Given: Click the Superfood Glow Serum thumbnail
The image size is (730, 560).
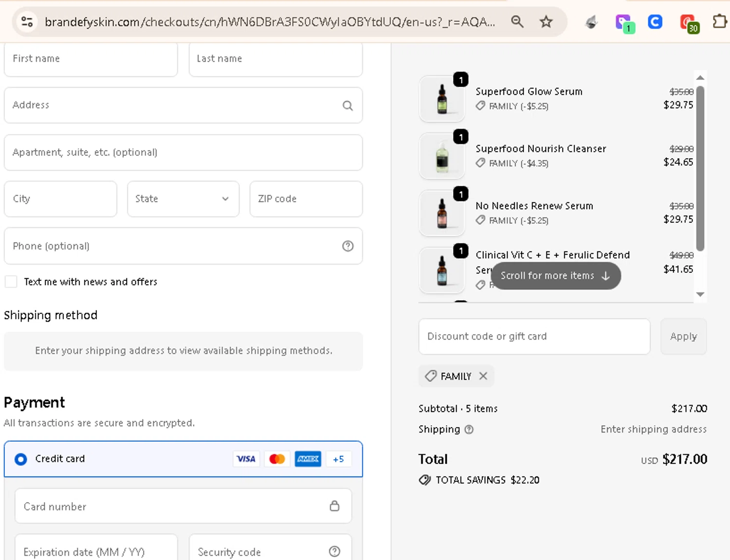Looking at the screenshot, I should 442,99.
